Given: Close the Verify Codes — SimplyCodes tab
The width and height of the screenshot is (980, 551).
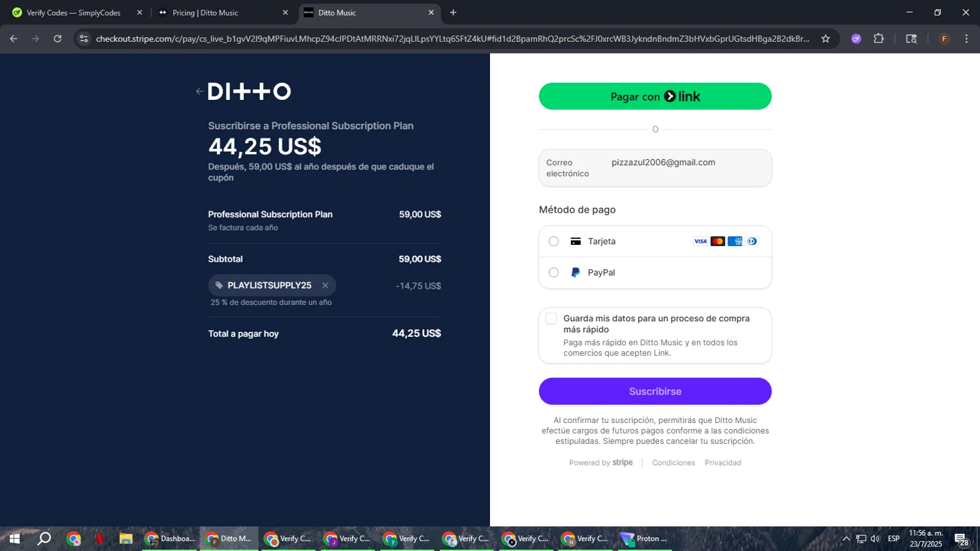Looking at the screenshot, I should pos(139,12).
